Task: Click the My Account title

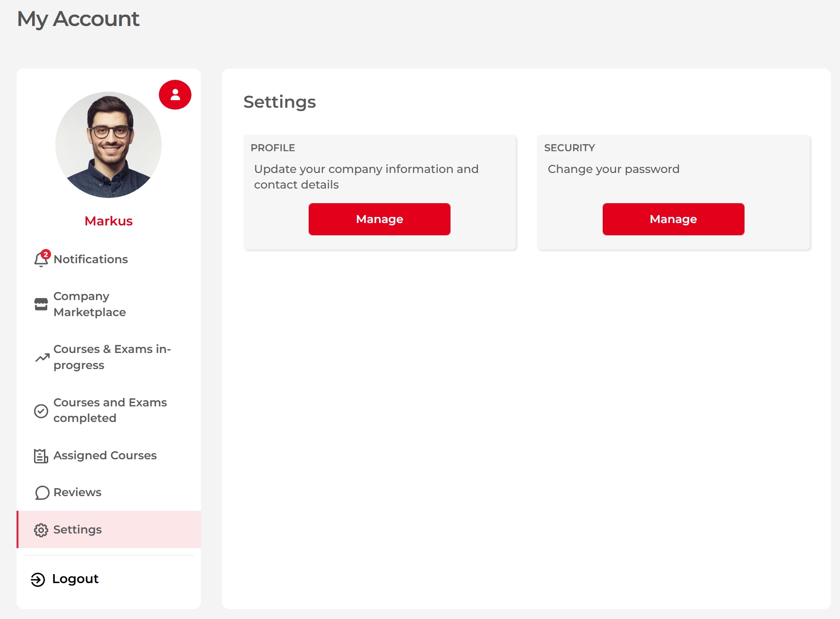Action: pyautogui.click(x=78, y=19)
